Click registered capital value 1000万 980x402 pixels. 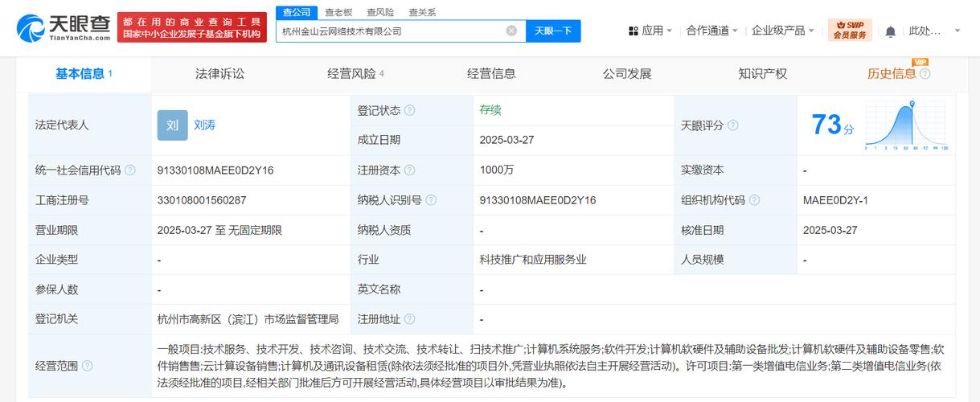click(496, 170)
